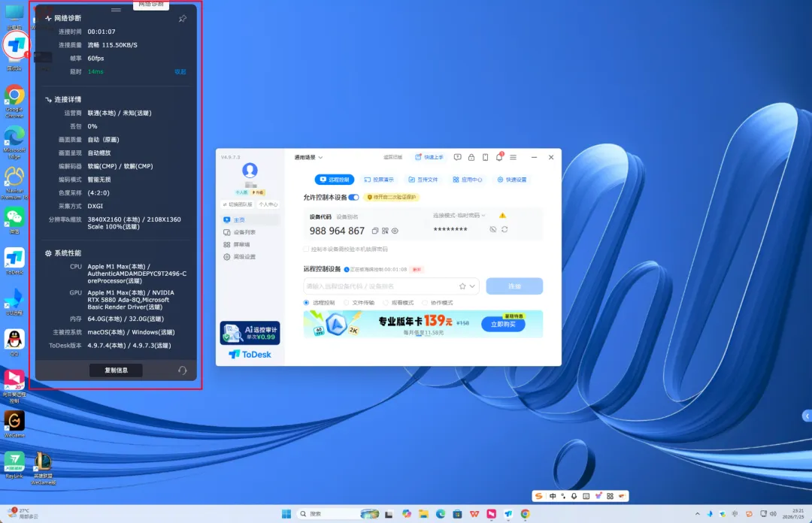Viewport: 812px width, 523px height.
Task: Open the AI远控审计 promo banner
Action: (x=250, y=333)
